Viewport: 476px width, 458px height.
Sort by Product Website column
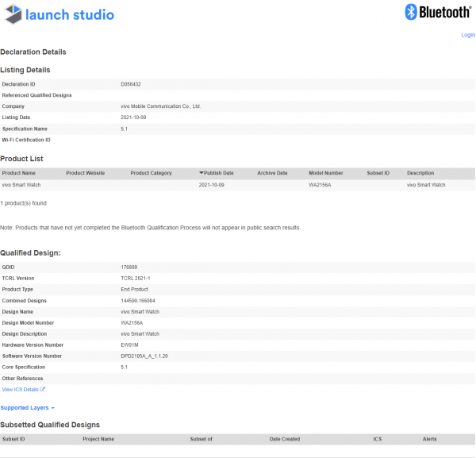85,173
